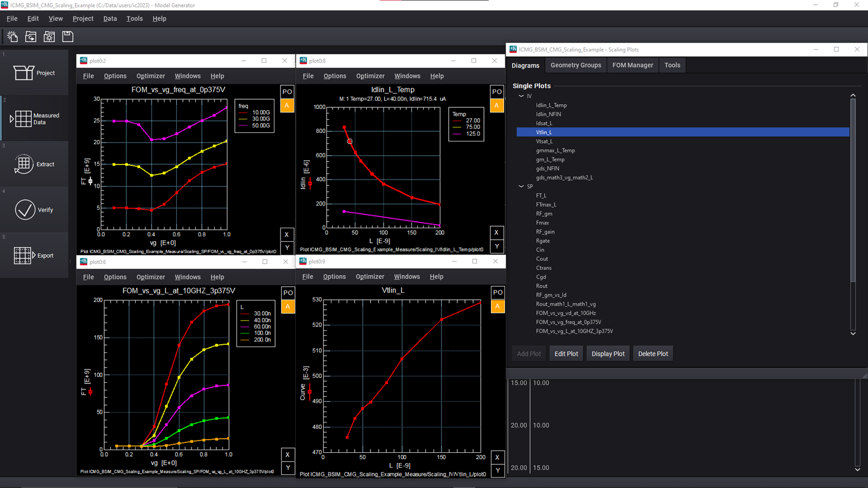Select gmmax_L_Temp in the plot list
Screen dimensions: 868x488
point(555,150)
